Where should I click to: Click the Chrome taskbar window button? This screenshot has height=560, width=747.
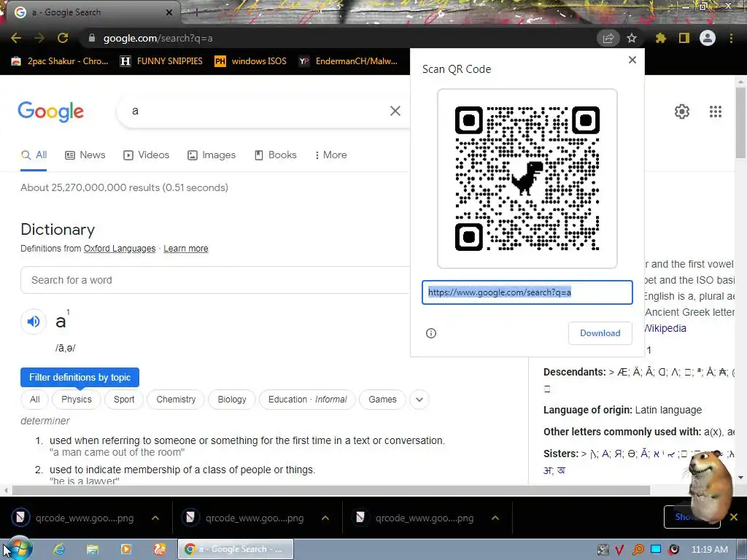coord(236,549)
